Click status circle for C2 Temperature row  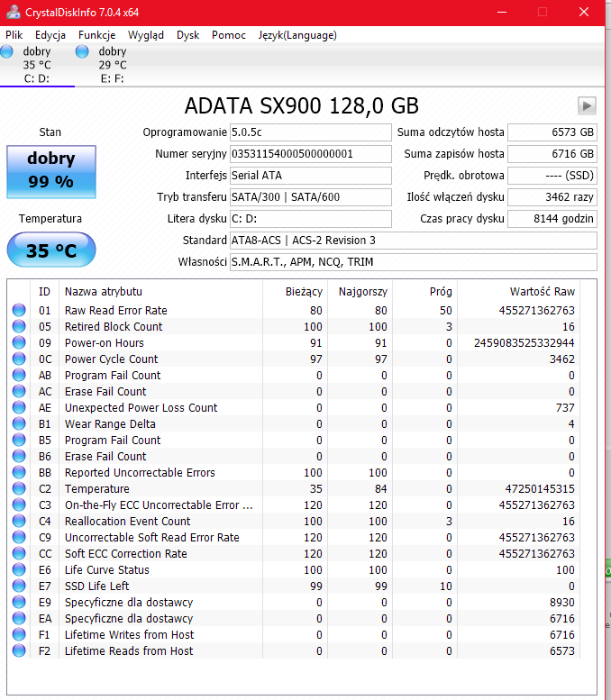(19, 489)
